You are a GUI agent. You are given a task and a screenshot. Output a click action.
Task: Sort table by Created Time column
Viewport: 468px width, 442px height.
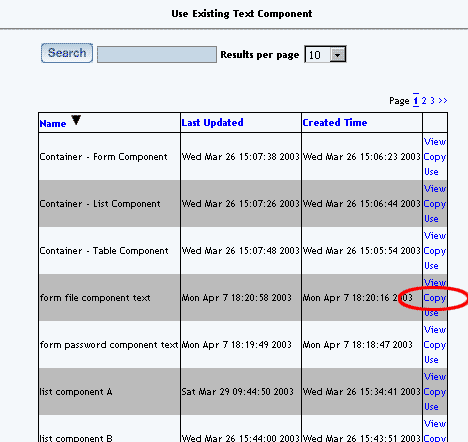tap(335, 123)
